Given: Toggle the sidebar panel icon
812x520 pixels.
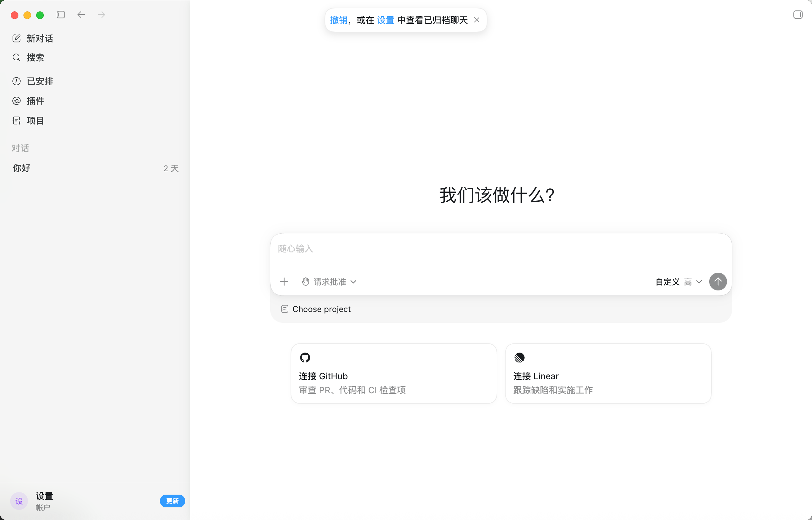Looking at the screenshot, I should (x=61, y=15).
